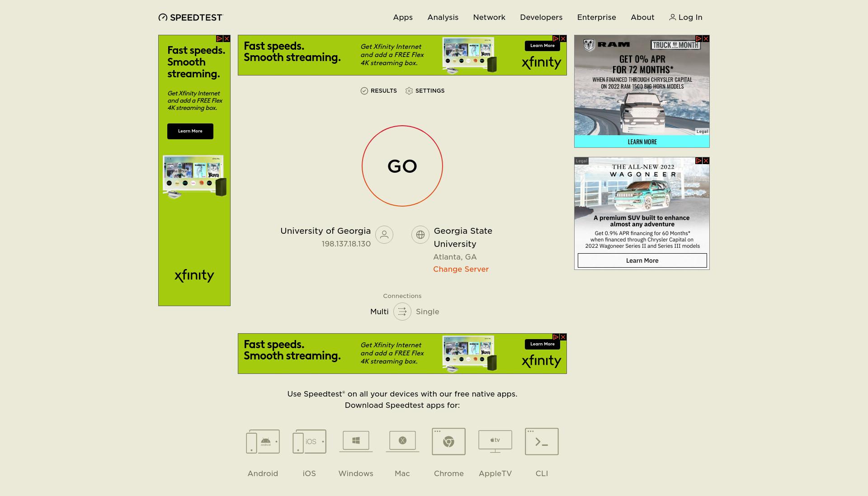Click Learn More in bottom Xfinity banner
Image resolution: width=868 pixels, height=496 pixels.
[x=542, y=344]
